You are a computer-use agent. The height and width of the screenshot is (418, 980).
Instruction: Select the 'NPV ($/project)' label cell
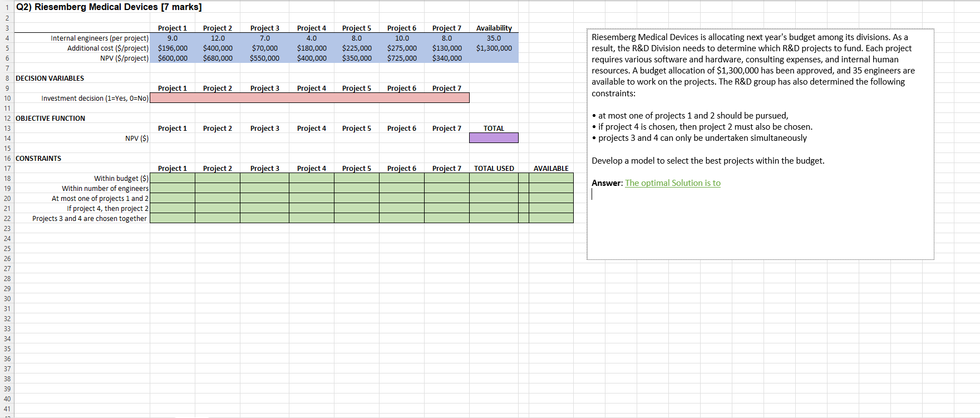pyautogui.click(x=124, y=58)
